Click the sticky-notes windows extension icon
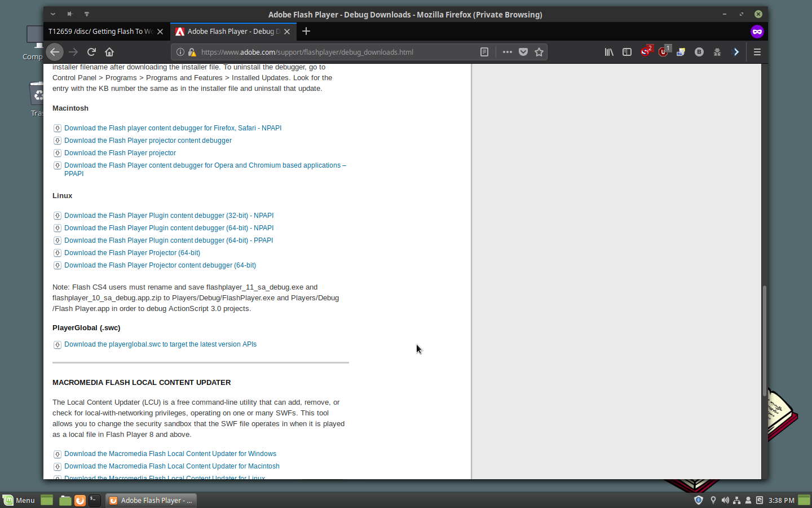 (x=681, y=52)
